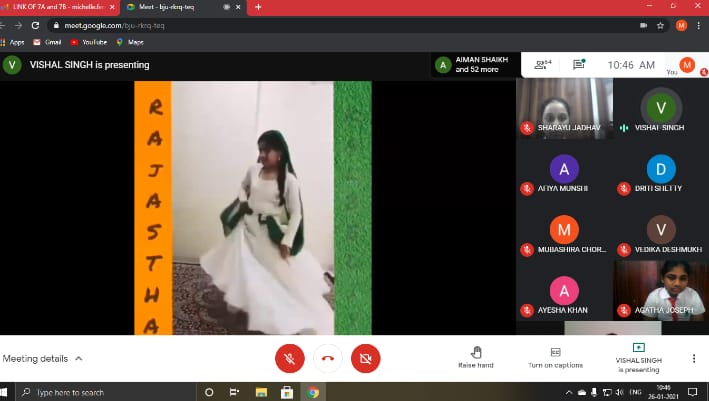The height and width of the screenshot is (401, 709).
Task: Open Chrome from taskbar
Action: [x=312, y=392]
